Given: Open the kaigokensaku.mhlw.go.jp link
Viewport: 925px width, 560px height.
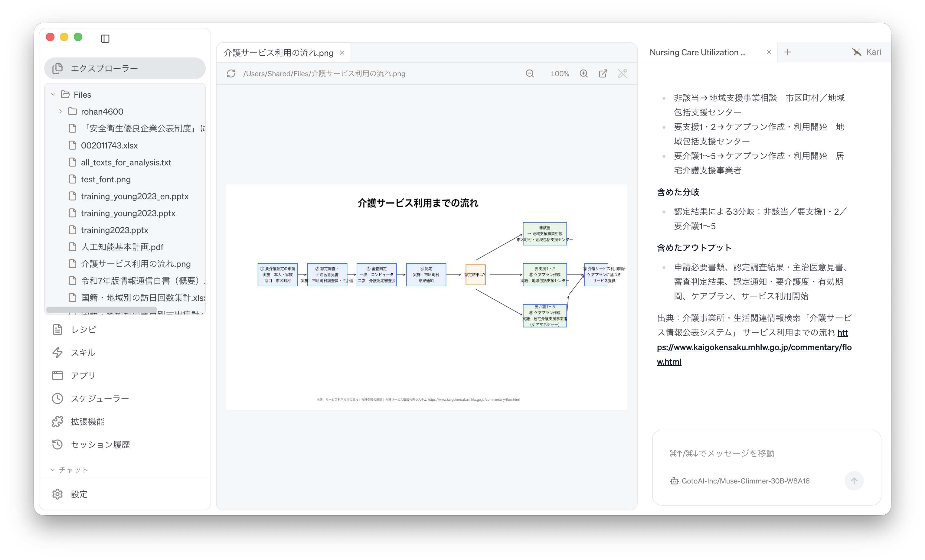Looking at the screenshot, I should [754, 347].
